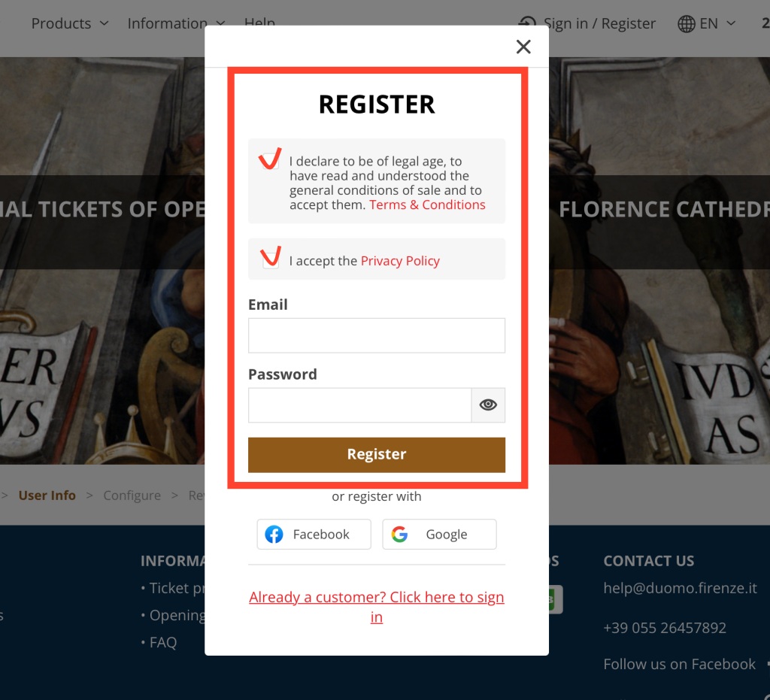Click Already a customer sign in link
The image size is (770, 700).
(x=376, y=607)
